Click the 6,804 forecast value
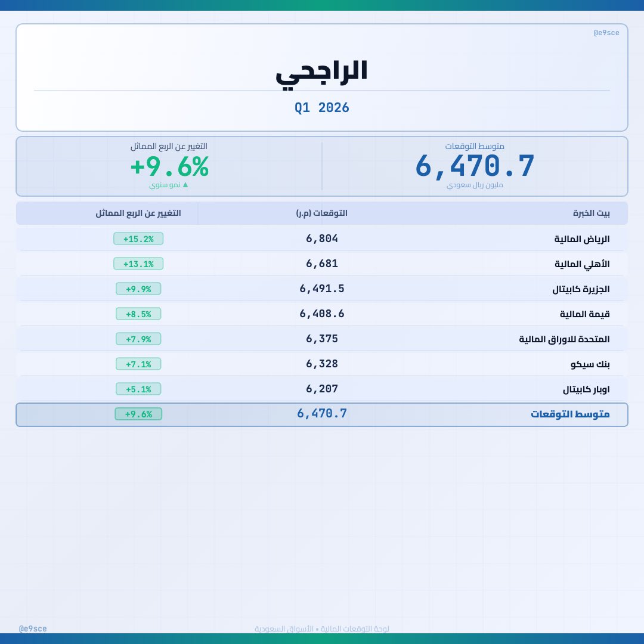 coord(321,239)
